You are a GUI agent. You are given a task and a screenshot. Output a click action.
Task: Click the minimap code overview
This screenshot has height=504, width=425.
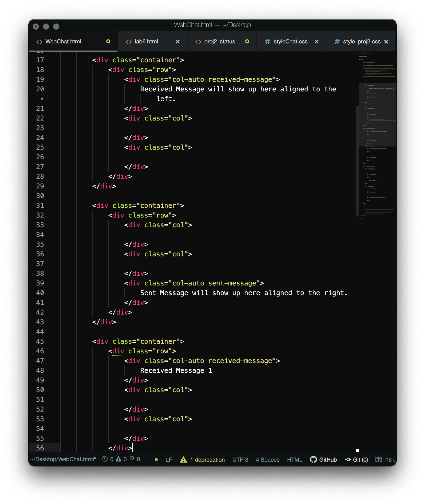point(377,135)
